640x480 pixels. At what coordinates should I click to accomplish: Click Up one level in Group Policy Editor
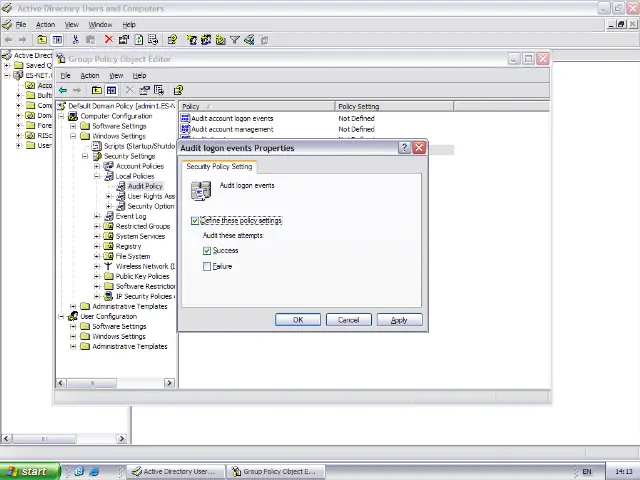tap(97, 90)
